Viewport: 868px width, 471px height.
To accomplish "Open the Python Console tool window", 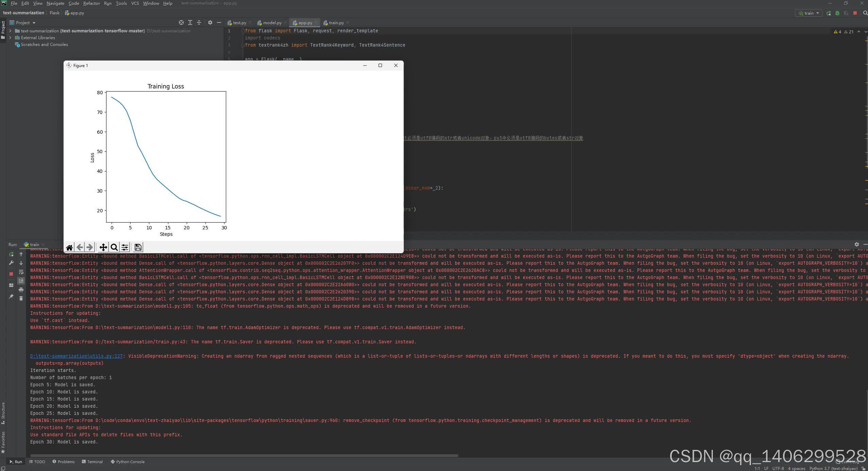I will click(128, 461).
